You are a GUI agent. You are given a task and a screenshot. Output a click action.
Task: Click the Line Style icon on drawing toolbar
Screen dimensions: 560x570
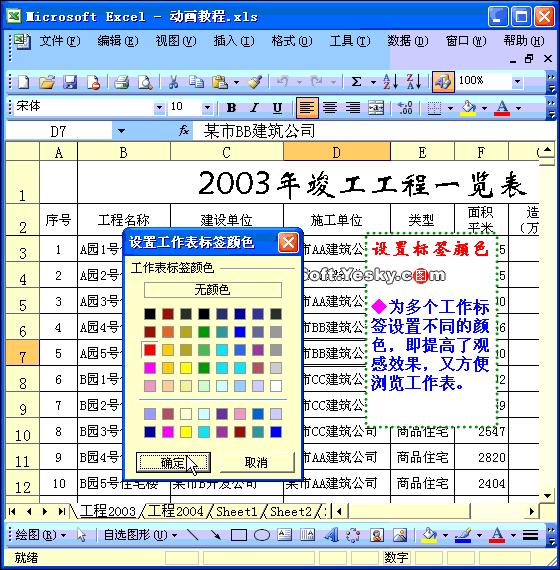point(531,535)
